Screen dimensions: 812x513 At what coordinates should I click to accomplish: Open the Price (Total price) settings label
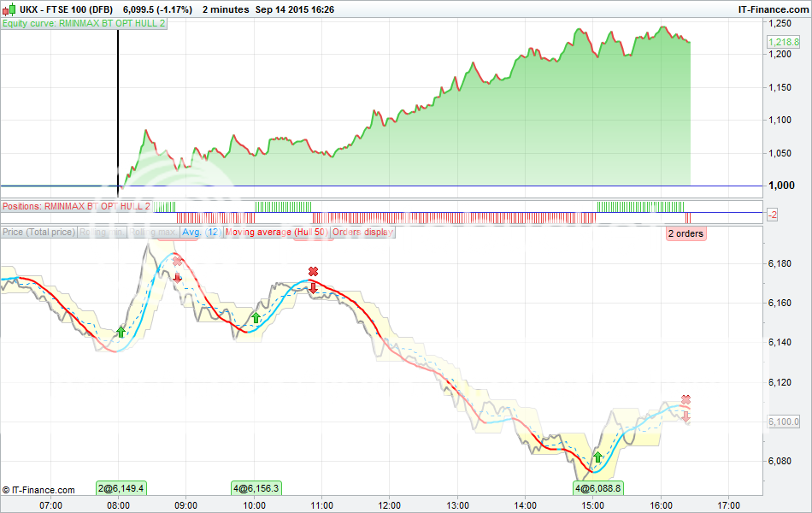click(38, 232)
